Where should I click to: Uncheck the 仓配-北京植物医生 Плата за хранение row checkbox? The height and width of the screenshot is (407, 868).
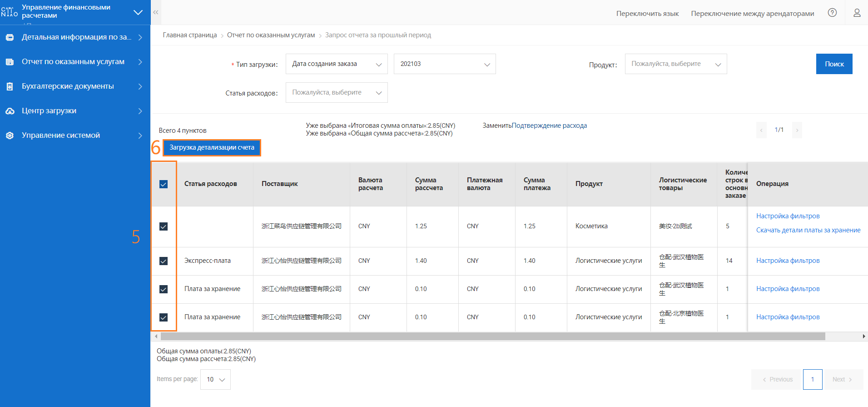[x=164, y=317]
